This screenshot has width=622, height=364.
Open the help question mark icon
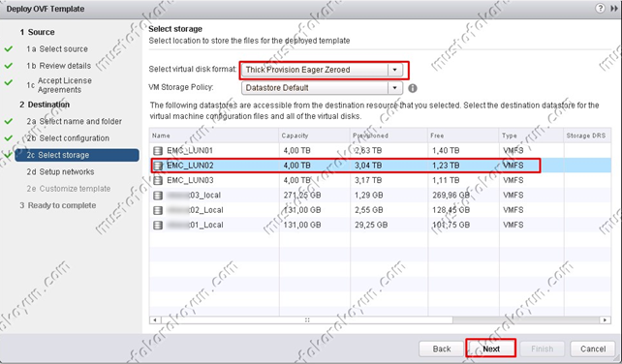600,9
